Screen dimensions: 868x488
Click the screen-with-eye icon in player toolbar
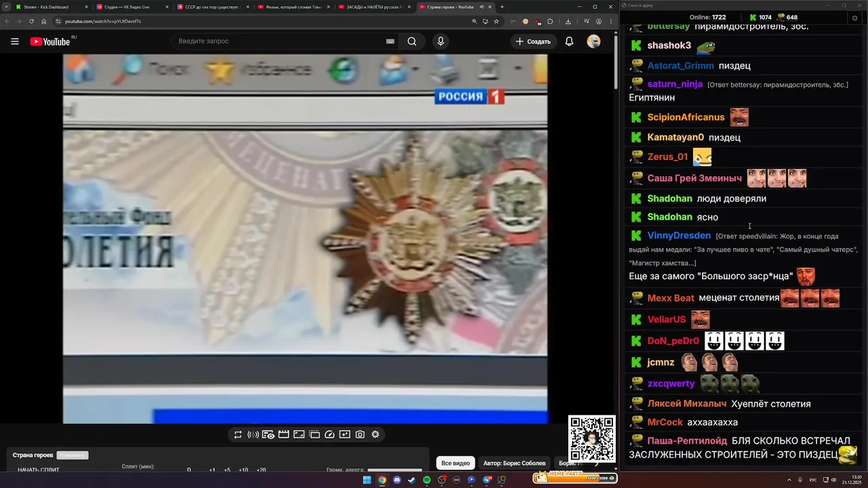click(269, 434)
